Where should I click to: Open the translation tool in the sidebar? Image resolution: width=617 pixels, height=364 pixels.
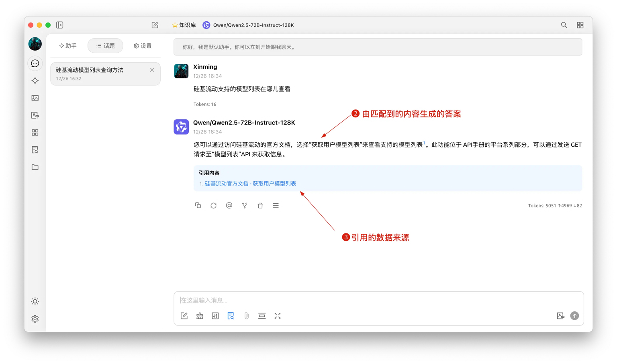(35, 115)
